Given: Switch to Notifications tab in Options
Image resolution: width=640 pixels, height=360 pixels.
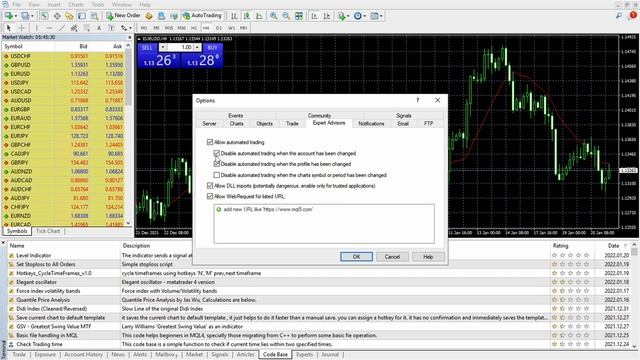Looking at the screenshot, I should 371,123.
